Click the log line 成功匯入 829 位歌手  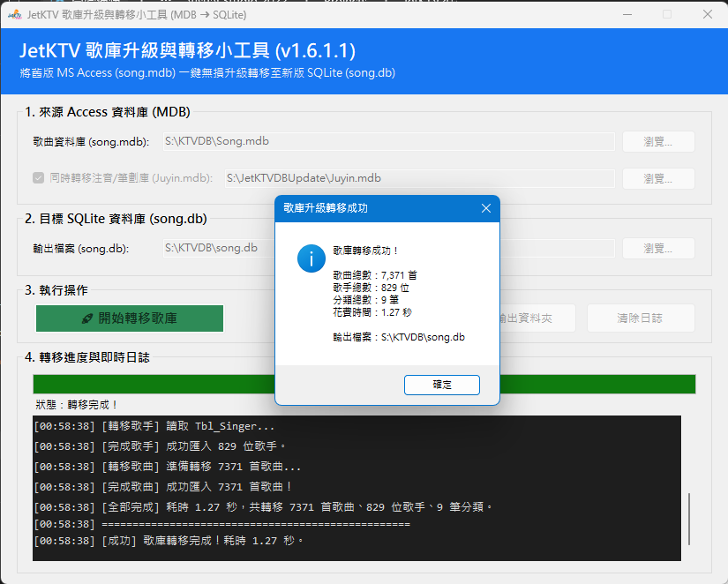coord(161,446)
